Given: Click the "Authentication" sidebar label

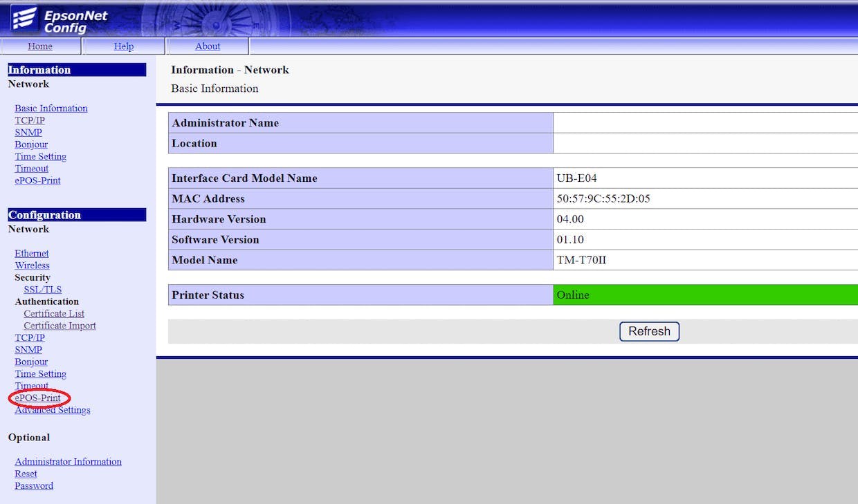Looking at the screenshot, I should (47, 301).
